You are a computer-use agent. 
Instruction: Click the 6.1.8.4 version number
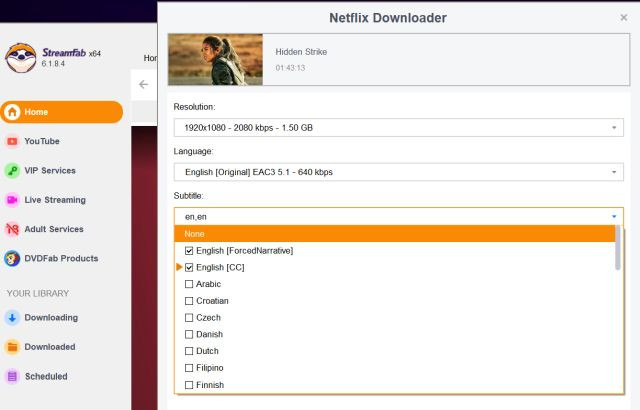point(53,64)
